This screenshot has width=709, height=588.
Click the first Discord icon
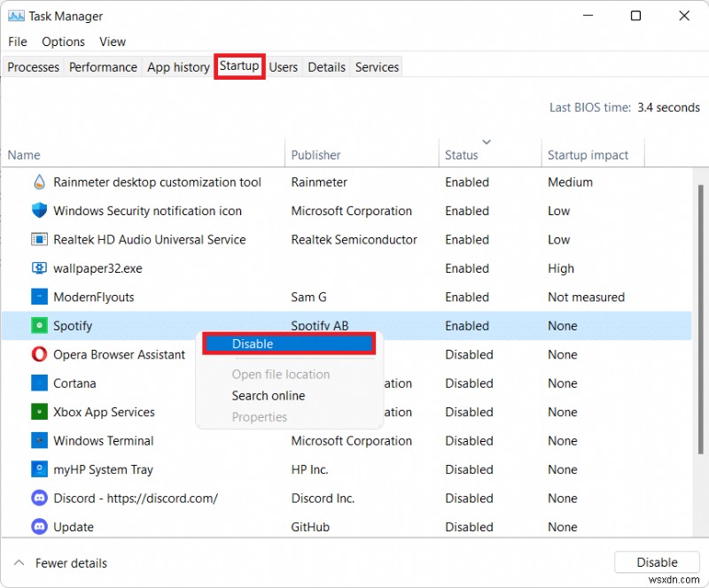point(39,498)
